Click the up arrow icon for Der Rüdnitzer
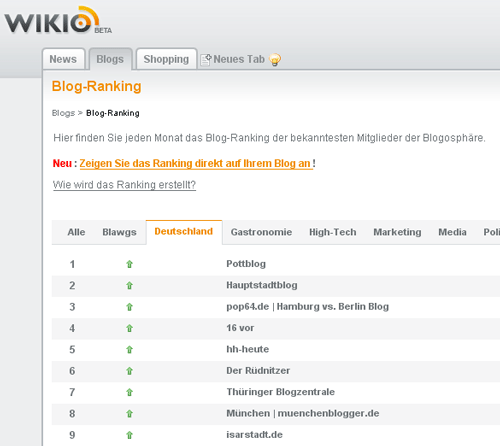The height and width of the screenshot is (446, 500). (129, 371)
